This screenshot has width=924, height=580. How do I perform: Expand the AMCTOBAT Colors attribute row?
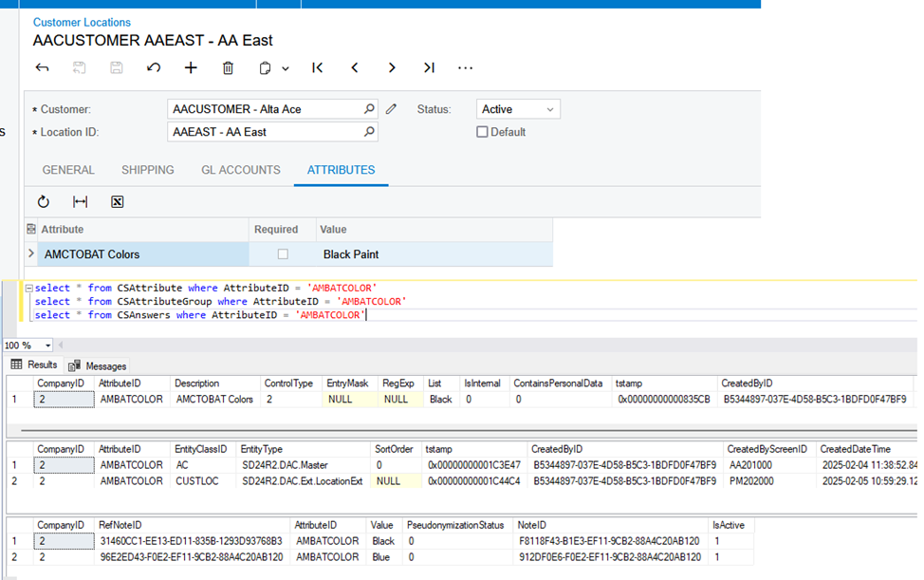click(x=30, y=253)
